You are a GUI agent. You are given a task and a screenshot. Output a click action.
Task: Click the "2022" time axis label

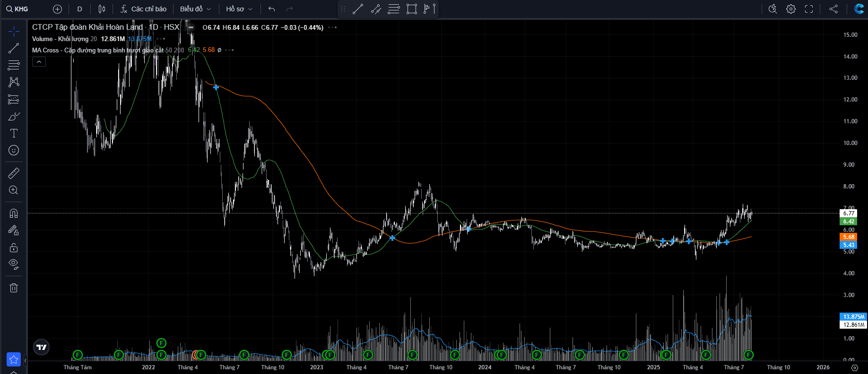click(x=148, y=367)
